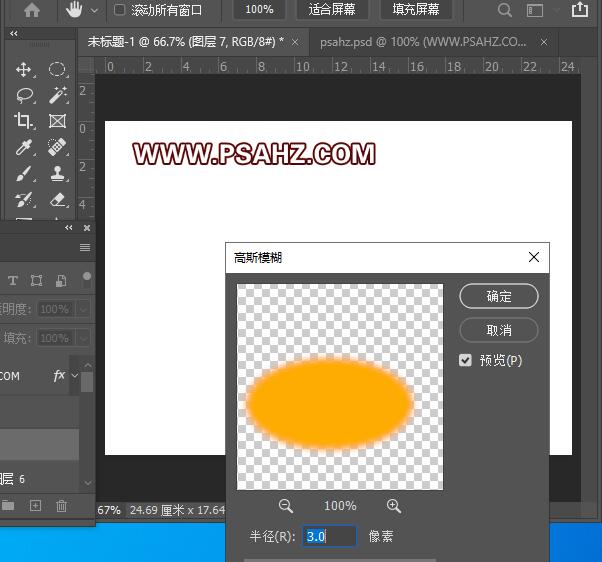Image resolution: width=602 pixels, height=562 pixels.
Task: Open the layer opacity dropdown arrow
Action: [83, 309]
